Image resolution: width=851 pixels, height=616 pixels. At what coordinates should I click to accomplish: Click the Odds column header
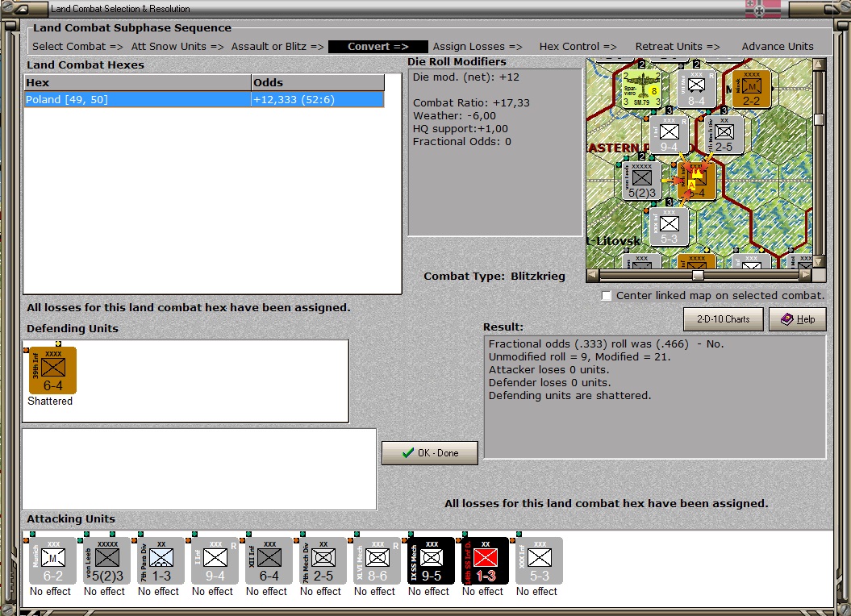tap(318, 82)
